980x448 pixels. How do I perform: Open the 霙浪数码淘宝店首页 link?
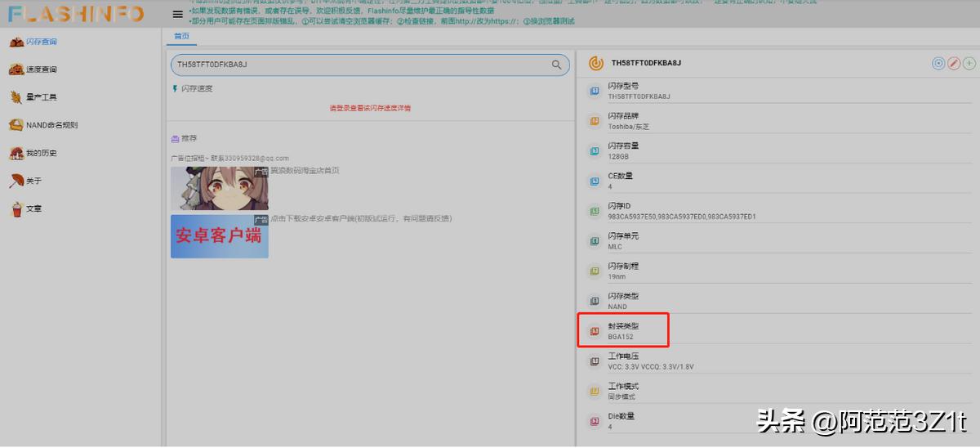click(305, 171)
